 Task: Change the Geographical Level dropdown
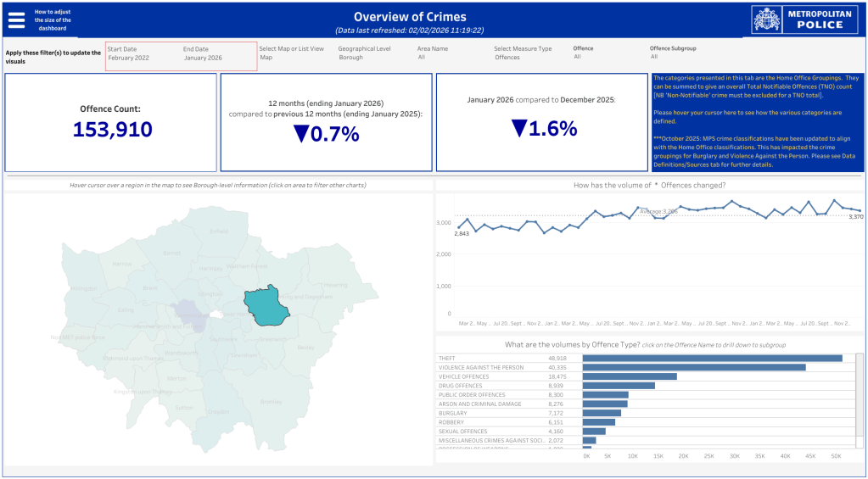365,58
